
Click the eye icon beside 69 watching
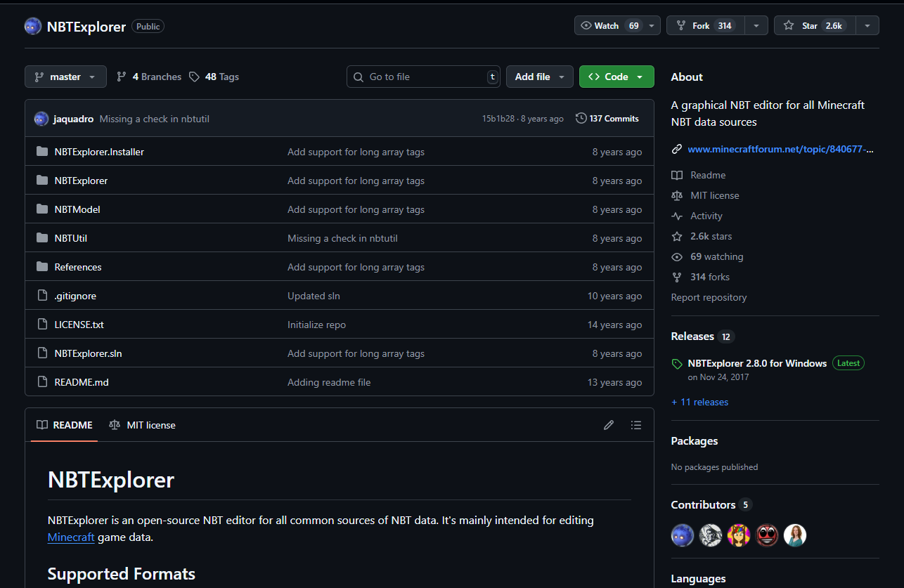[x=677, y=256]
